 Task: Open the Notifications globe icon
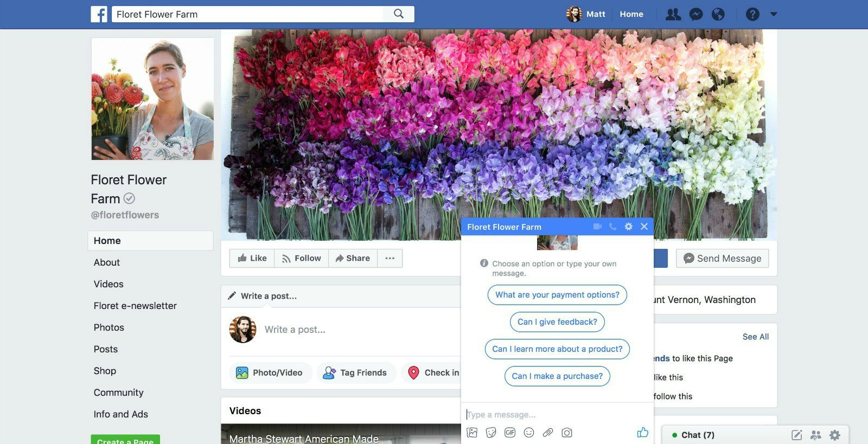tap(718, 15)
